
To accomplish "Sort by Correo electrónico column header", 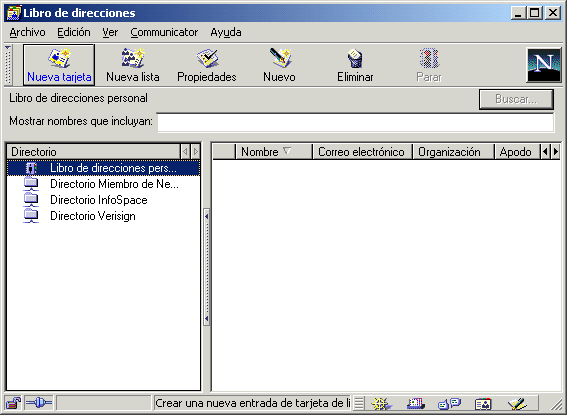I will pos(362,152).
